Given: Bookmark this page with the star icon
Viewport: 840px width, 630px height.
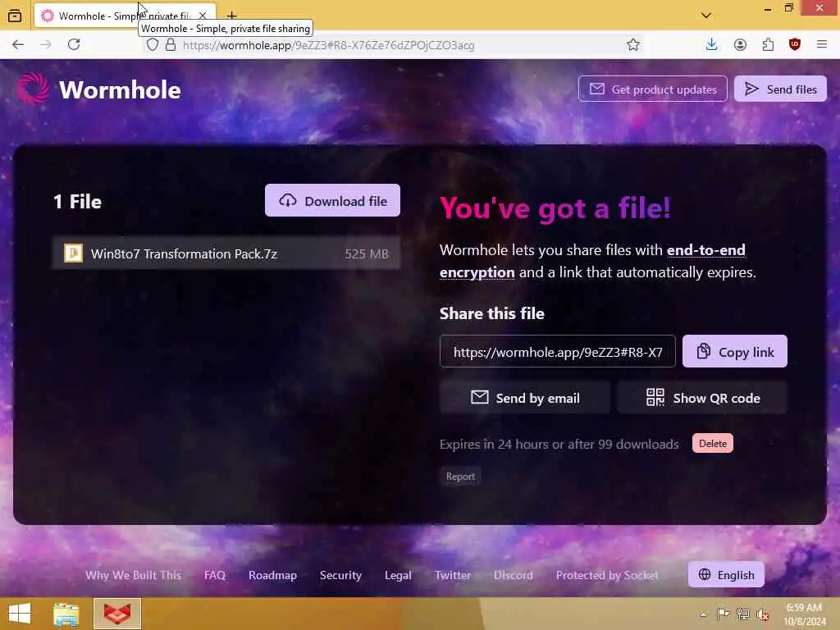Looking at the screenshot, I should tap(633, 44).
